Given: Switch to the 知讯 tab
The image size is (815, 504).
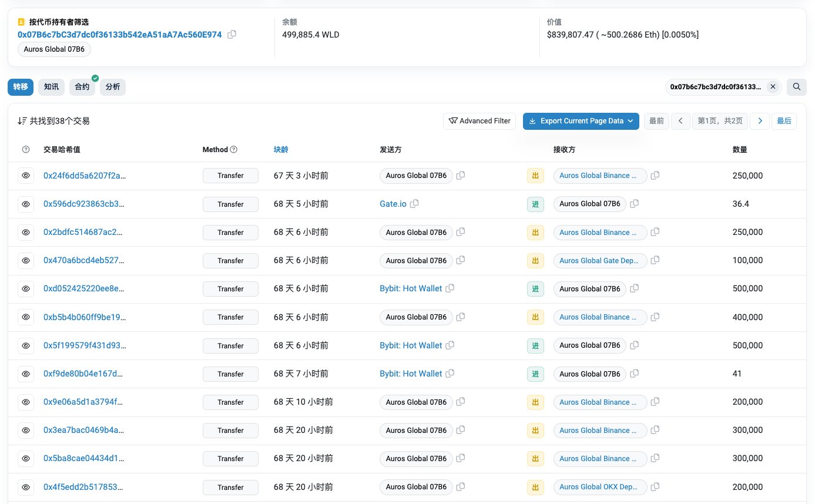Looking at the screenshot, I should [51, 87].
